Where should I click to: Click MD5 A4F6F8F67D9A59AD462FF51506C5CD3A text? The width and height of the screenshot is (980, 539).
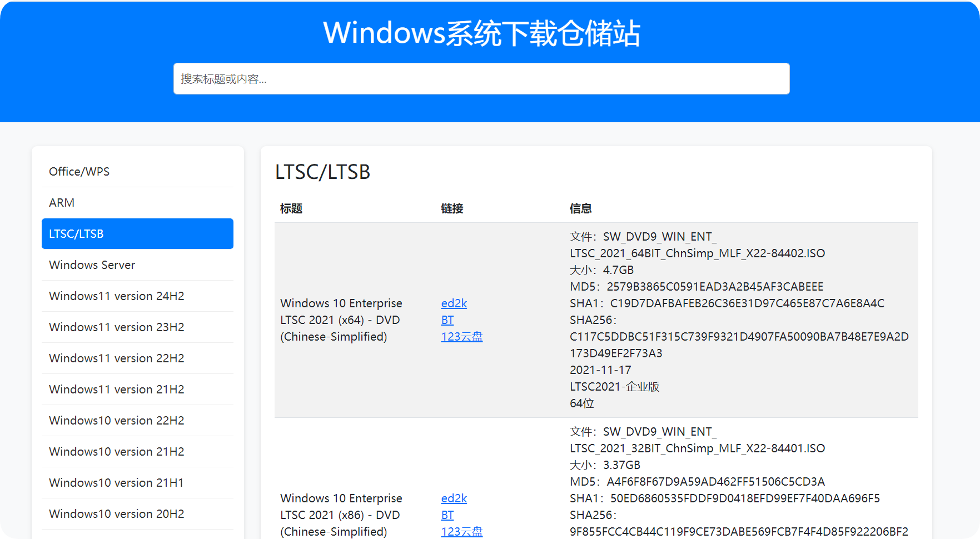(698, 482)
